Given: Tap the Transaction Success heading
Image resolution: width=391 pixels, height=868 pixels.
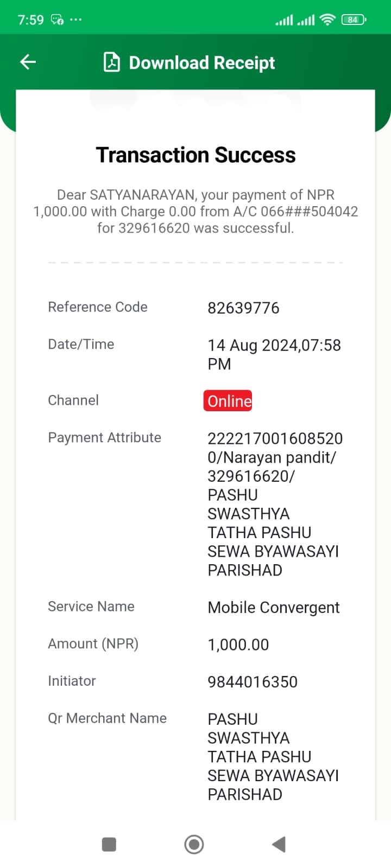Looking at the screenshot, I should pyautogui.click(x=195, y=155).
